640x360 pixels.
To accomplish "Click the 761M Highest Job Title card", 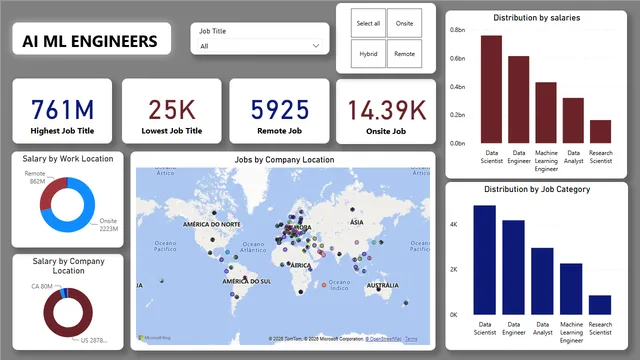I will (62, 111).
